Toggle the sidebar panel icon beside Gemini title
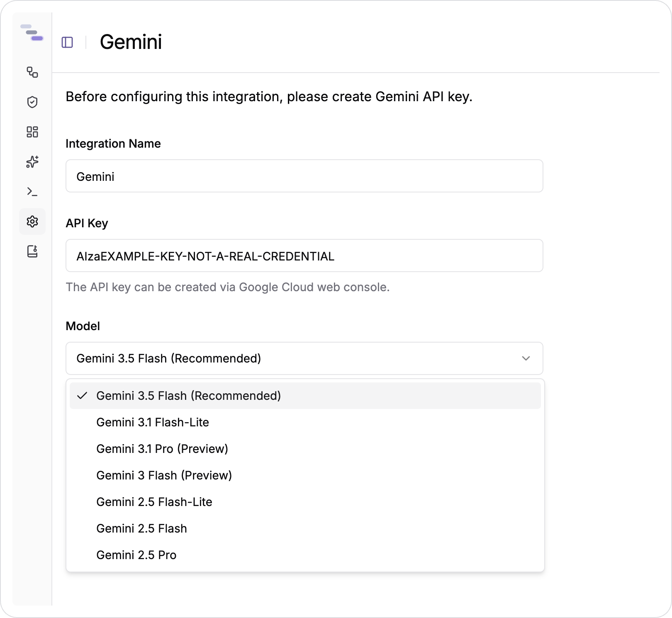This screenshot has width=672, height=618. tap(67, 42)
